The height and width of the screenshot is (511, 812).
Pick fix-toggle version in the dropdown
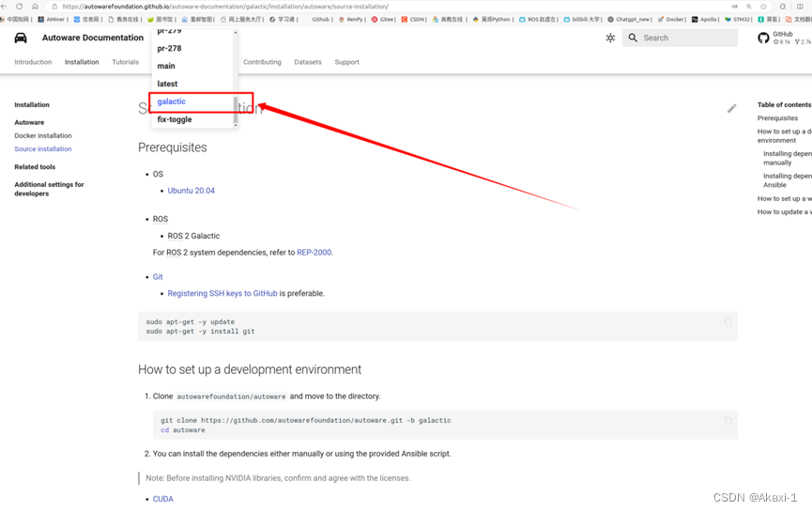175,119
